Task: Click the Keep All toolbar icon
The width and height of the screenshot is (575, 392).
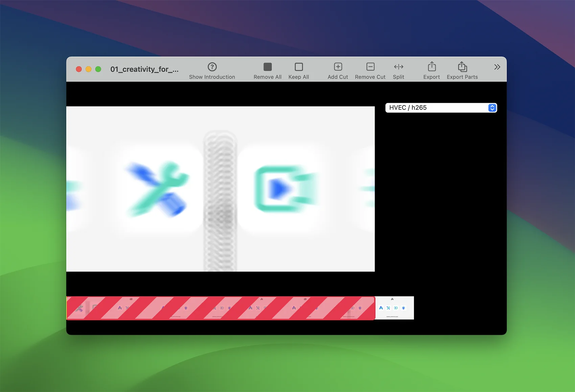Action: [299, 67]
